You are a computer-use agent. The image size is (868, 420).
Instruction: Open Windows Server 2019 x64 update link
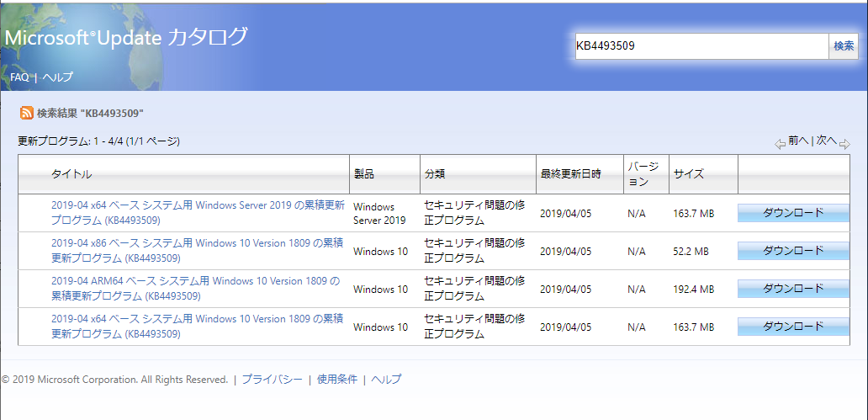click(198, 213)
